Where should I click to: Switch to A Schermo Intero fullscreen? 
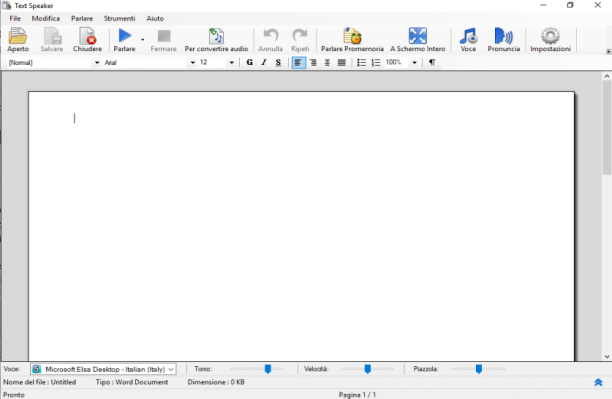(418, 39)
